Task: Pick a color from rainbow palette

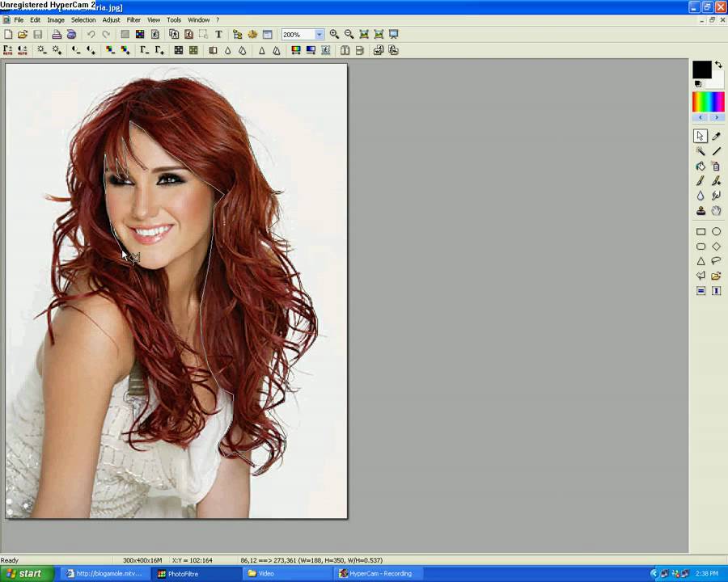Action: click(708, 102)
